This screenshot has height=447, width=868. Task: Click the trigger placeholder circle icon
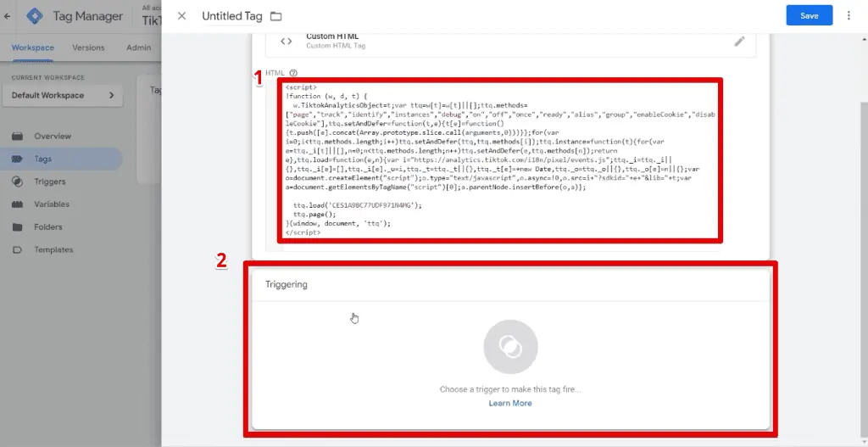tap(510, 347)
